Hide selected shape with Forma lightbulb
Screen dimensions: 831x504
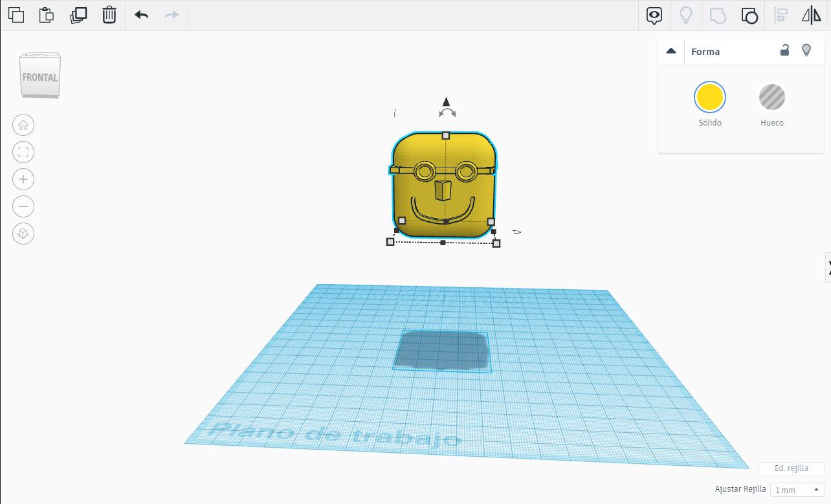tap(806, 50)
